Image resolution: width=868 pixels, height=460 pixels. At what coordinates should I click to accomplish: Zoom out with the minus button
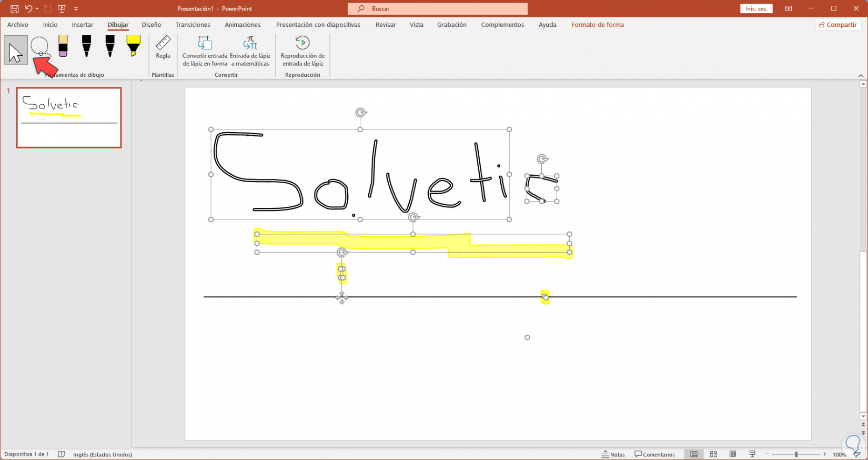coord(767,454)
